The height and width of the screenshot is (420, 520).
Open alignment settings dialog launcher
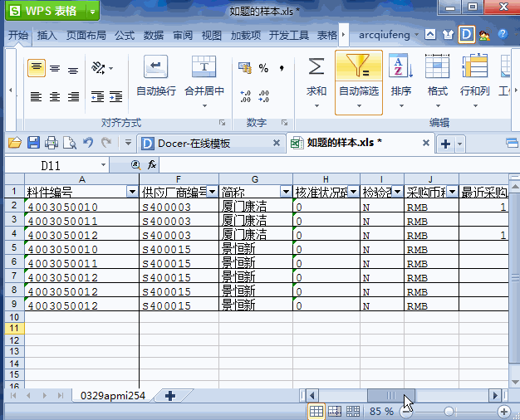[222, 123]
